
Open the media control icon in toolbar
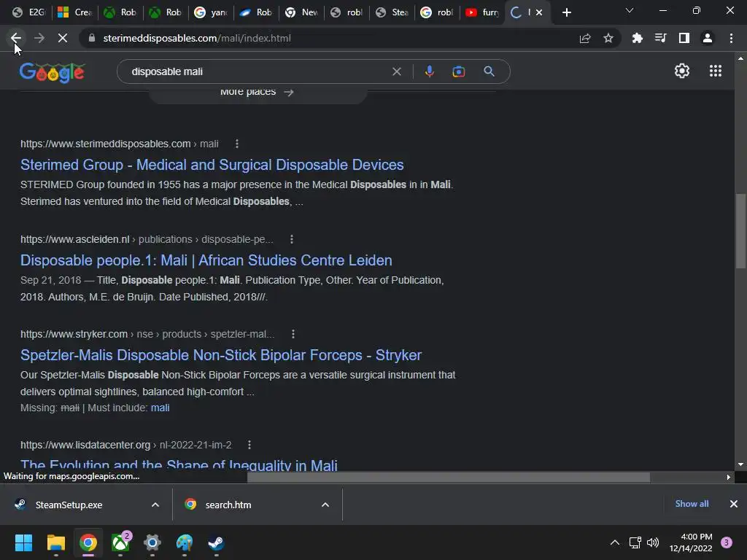(660, 38)
